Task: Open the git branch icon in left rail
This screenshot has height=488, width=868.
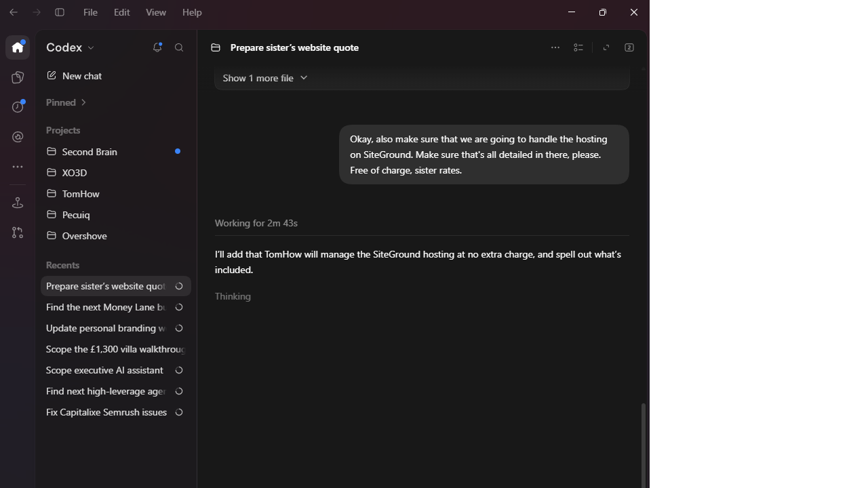Action: pos(18,232)
